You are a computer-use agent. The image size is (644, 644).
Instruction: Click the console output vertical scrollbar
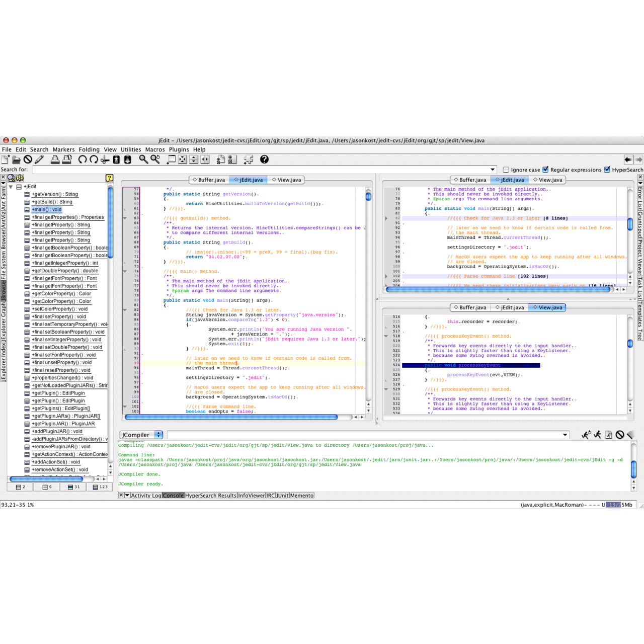(x=633, y=469)
